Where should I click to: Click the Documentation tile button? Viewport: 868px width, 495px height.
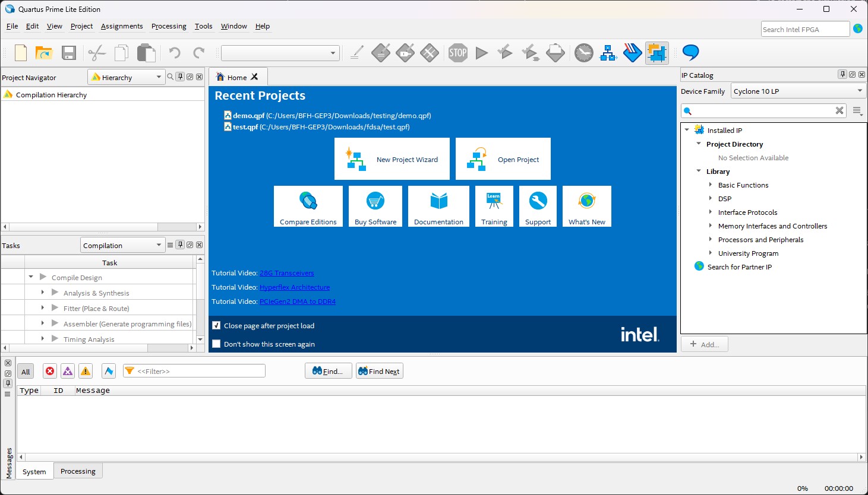[438, 206]
